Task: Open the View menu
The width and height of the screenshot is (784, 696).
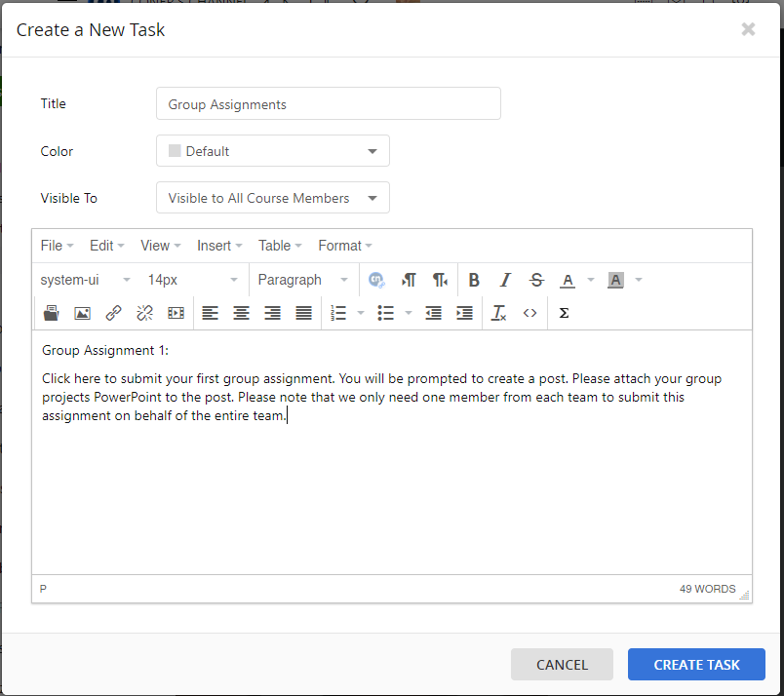Action: point(161,246)
